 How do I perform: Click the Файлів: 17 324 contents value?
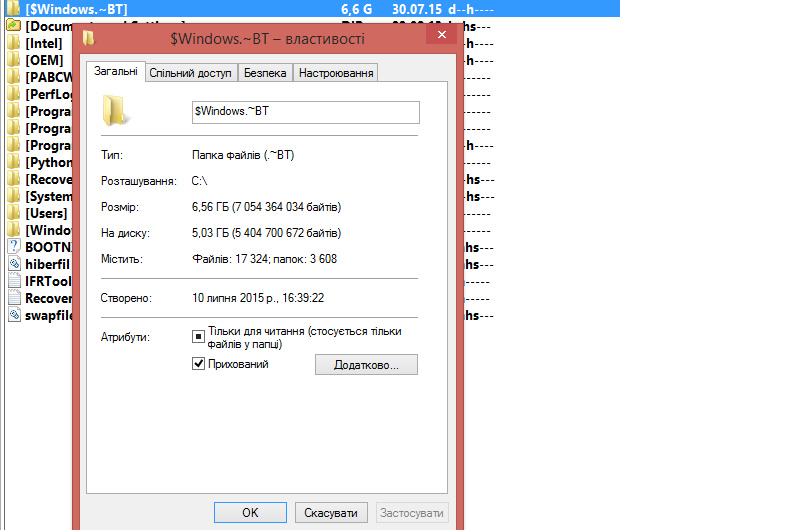(264, 259)
